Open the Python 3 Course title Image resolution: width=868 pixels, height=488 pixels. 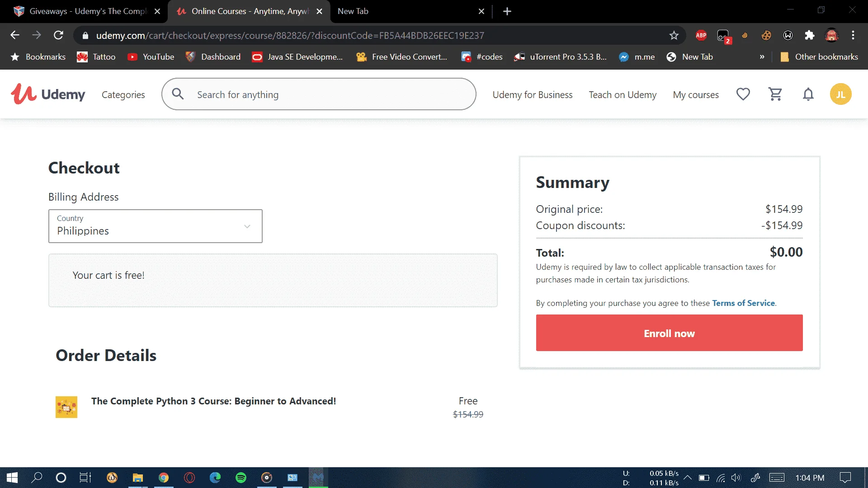[x=213, y=401]
